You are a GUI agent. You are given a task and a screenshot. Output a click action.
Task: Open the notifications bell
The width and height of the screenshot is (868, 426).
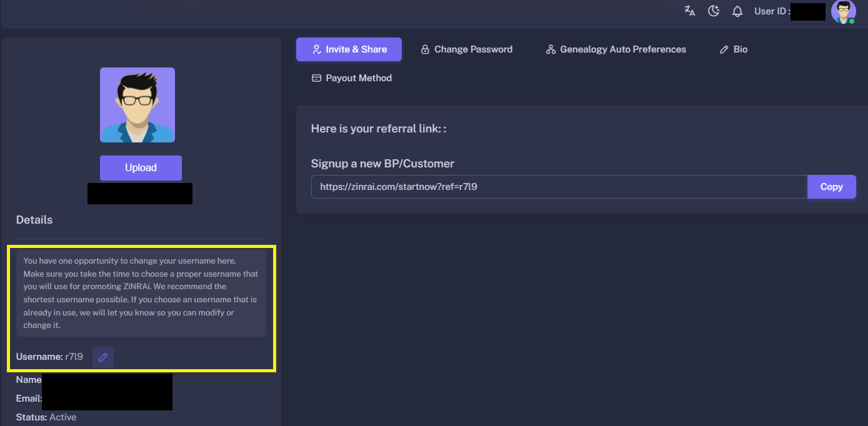[x=737, y=11]
